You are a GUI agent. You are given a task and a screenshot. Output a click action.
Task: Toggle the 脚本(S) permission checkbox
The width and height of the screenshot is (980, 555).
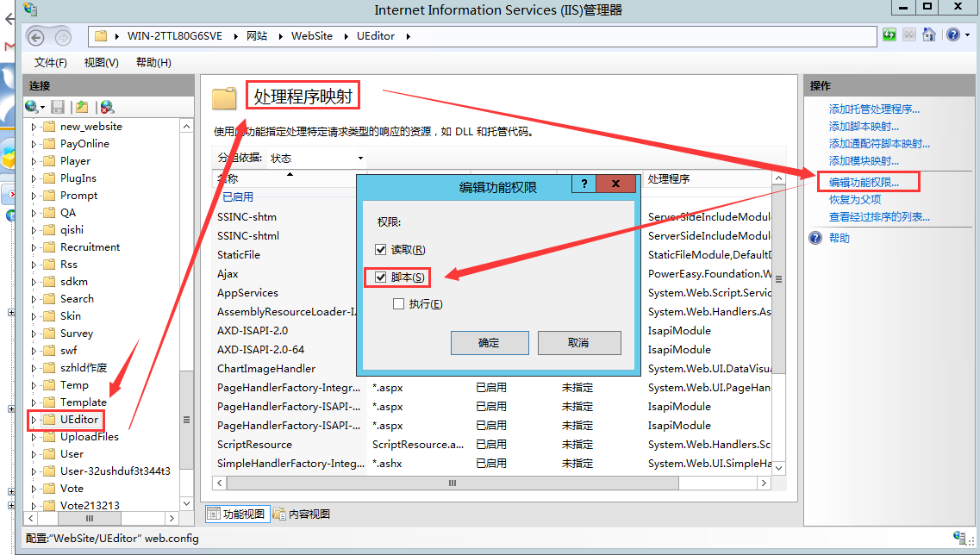coord(381,277)
